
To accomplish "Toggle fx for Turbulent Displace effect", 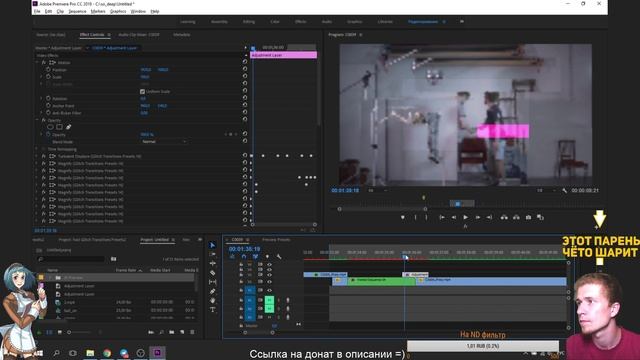I will click(44, 156).
